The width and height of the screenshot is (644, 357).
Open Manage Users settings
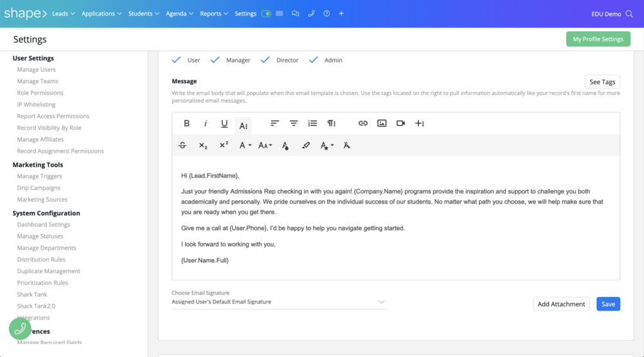point(36,70)
